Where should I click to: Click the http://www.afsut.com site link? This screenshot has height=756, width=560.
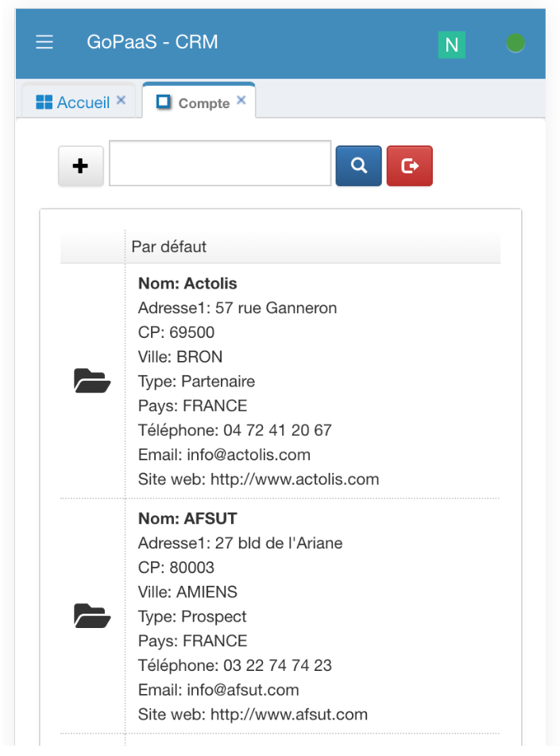[x=289, y=715]
